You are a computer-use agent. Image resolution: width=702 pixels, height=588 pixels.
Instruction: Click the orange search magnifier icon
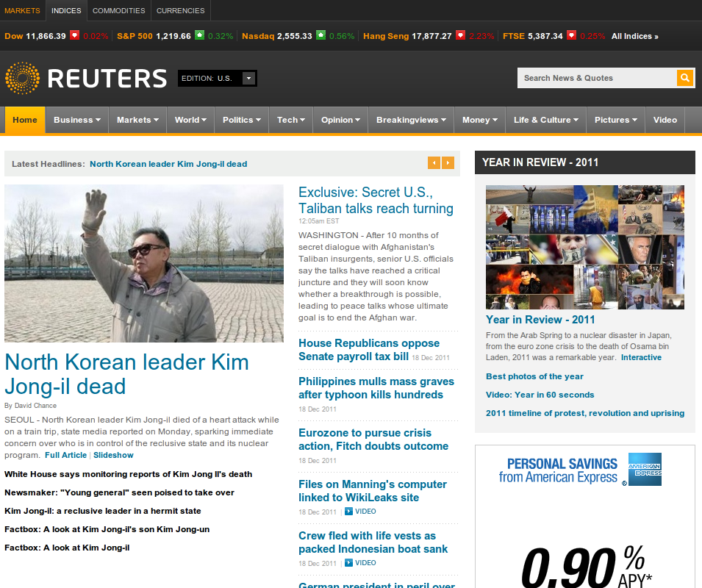pos(684,78)
